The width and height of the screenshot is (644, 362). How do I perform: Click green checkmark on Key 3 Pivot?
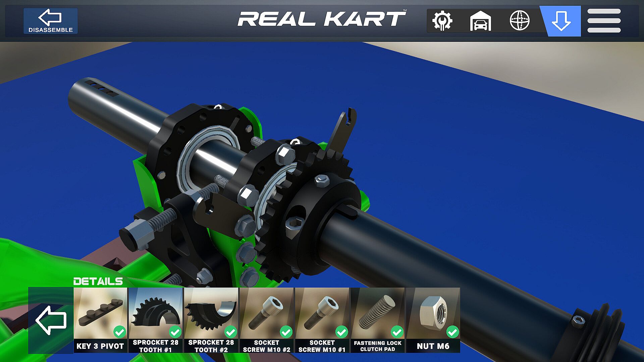point(119,332)
